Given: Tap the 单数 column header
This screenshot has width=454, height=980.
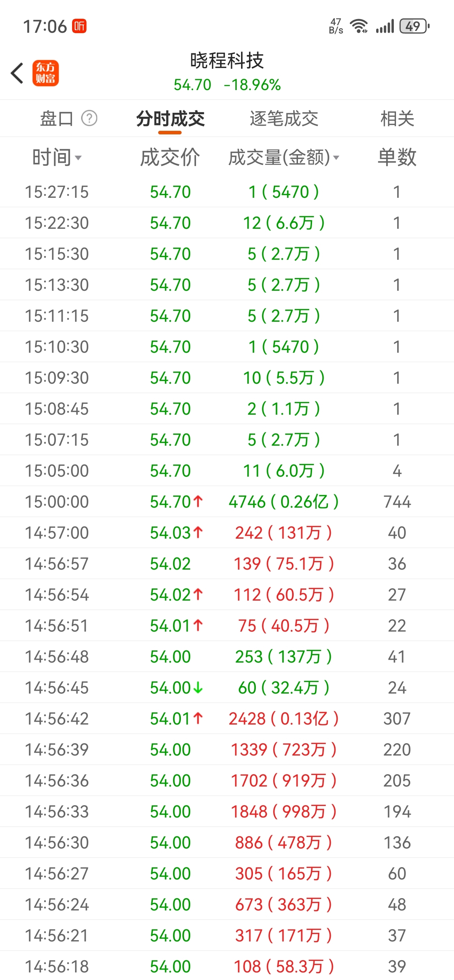Looking at the screenshot, I should click(397, 157).
